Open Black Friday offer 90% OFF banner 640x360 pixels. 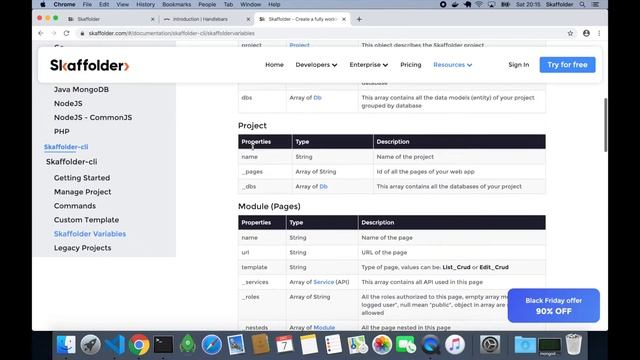pos(553,306)
